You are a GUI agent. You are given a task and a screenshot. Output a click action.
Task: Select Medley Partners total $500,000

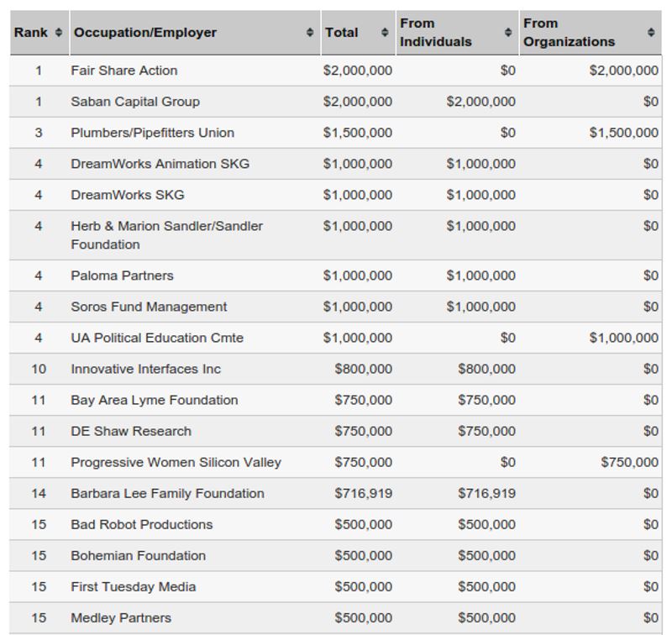tap(364, 618)
